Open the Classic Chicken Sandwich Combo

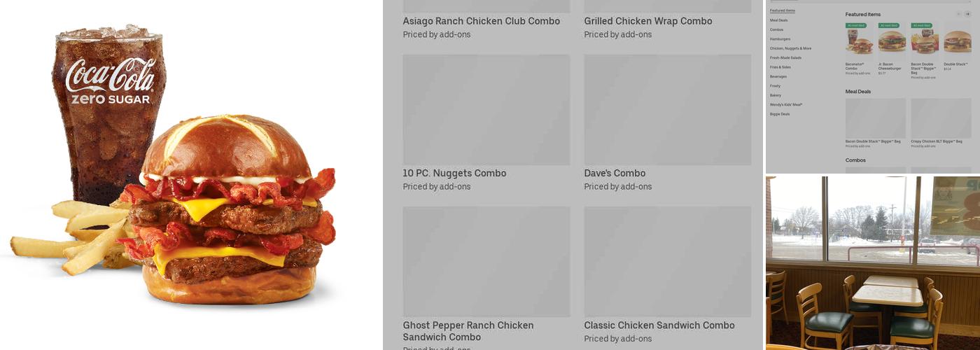668,276
